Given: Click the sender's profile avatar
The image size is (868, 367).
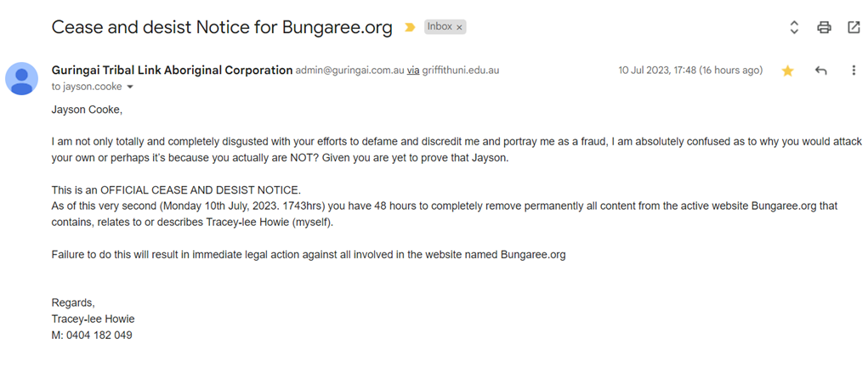Looking at the screenshot, I should pos(22,78).
